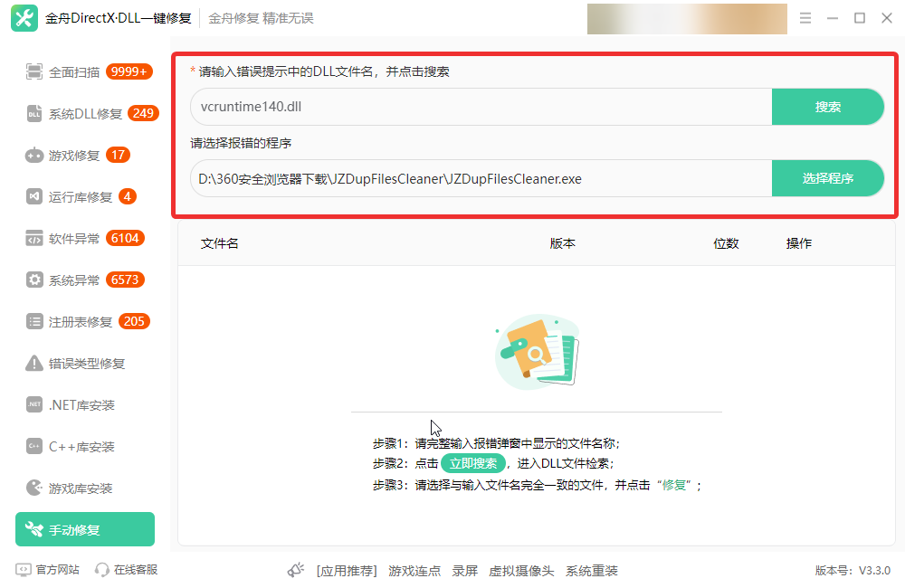Click the full scan sidebar icon
This screenshot has height=588, width=905.
(x=34, y=71)
